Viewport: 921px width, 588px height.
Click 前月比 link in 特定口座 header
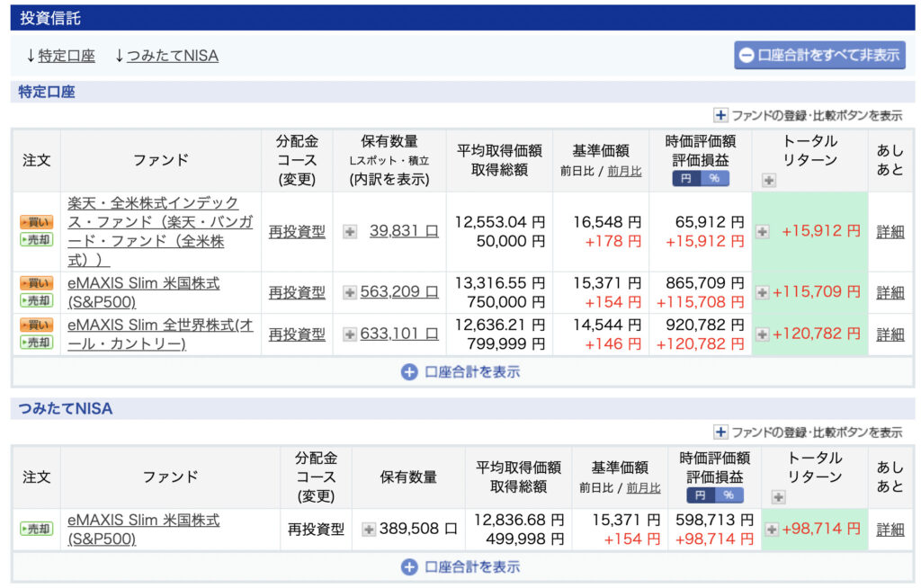pos(624,171)
